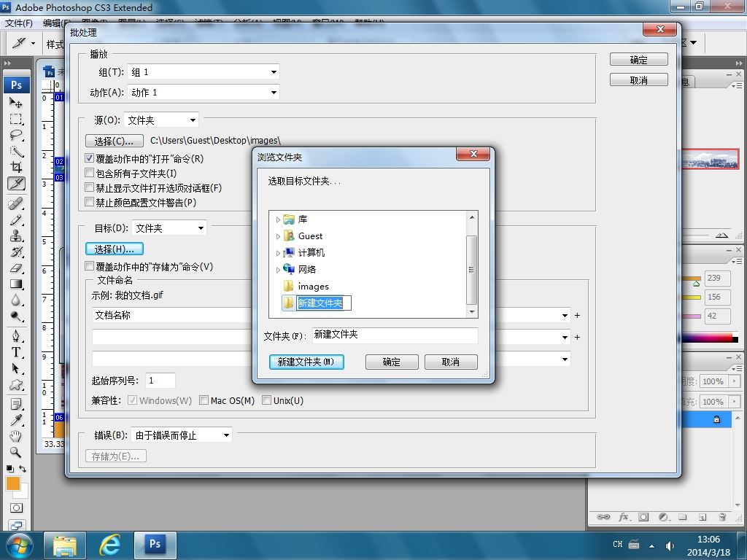The width and height of the screenshot is (747, 560).
Task: Click source 选择(C)... button
Action: pos(115,141)
